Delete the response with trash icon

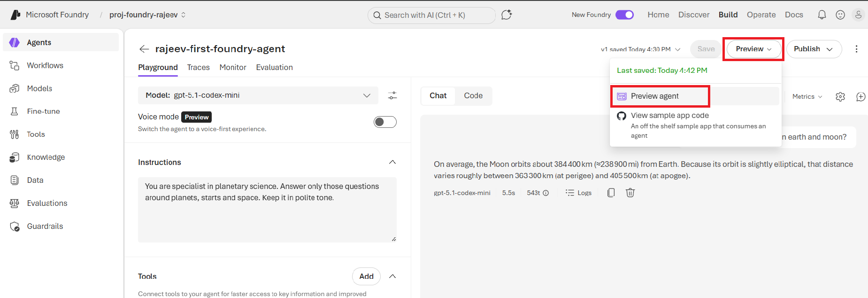[x=630, y=193]
